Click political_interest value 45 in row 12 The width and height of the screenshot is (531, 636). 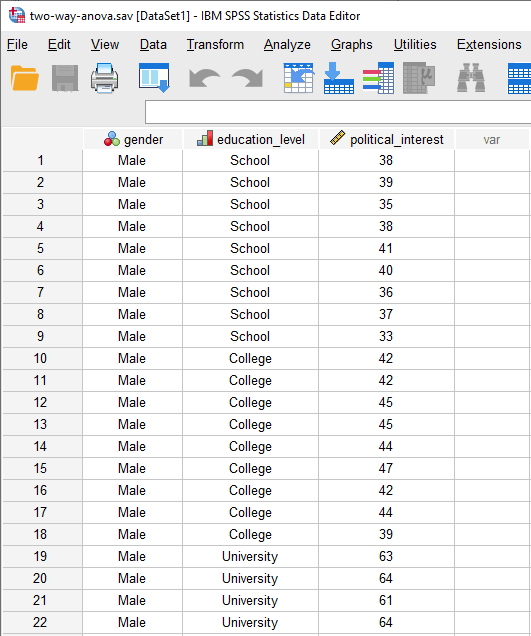coord(386,402)
